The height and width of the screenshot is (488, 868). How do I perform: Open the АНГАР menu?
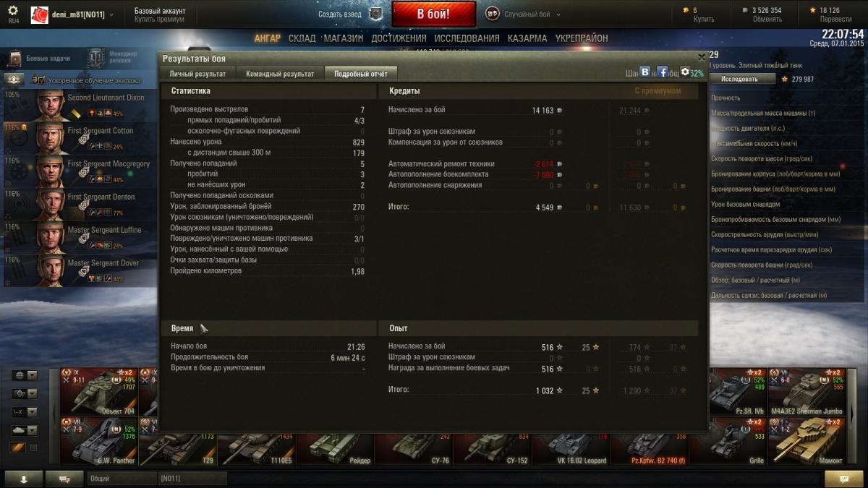tap(267, 38)
